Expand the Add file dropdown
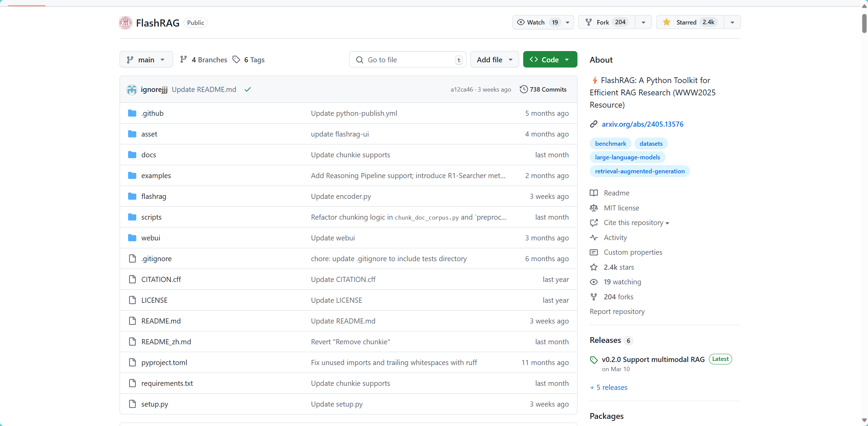The width and height of the screenshot is (868, 426). 494,60
